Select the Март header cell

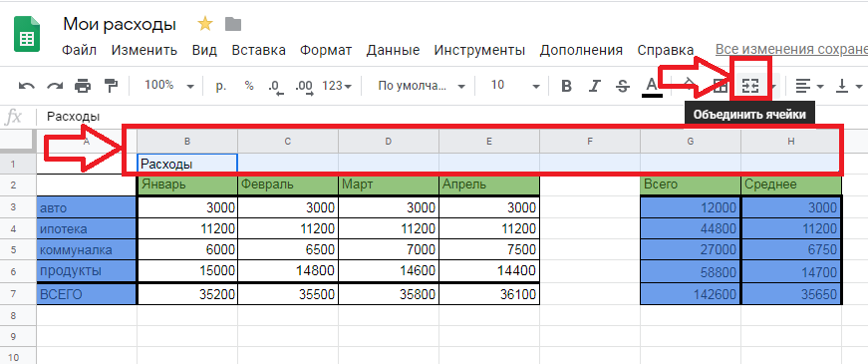tap(389, 185)
